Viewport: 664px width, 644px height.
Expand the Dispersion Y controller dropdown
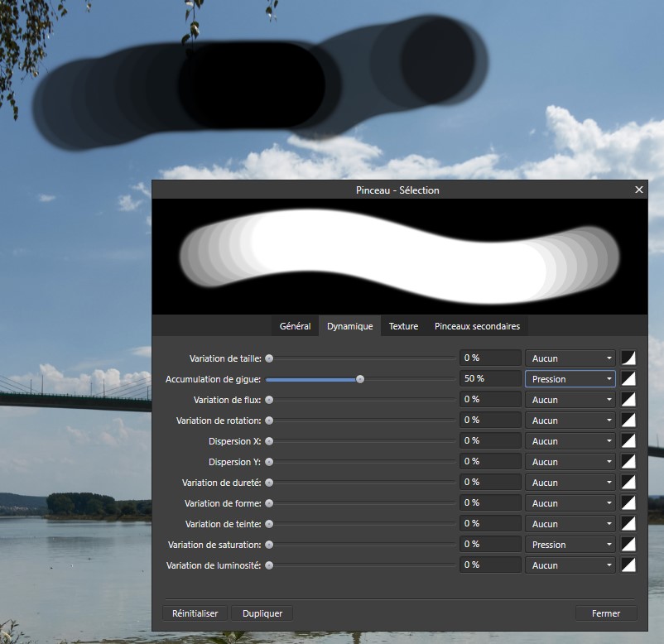pyautogui.click(x=570, y=462)
